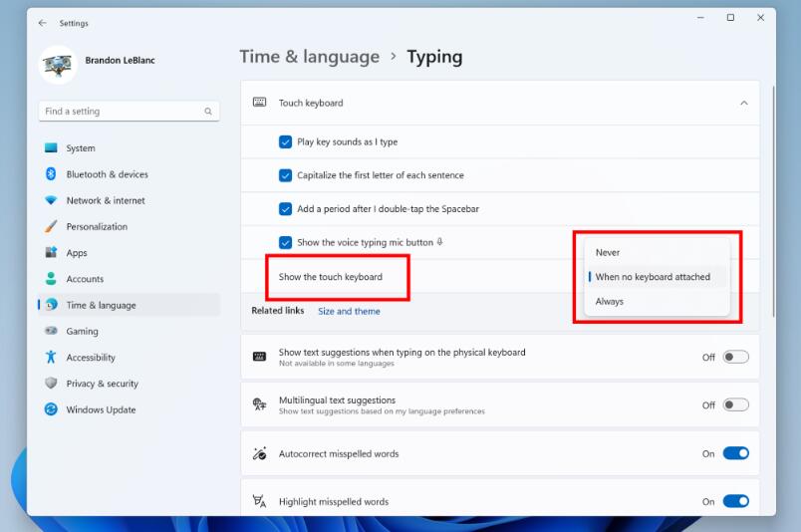Uncheck Capitalize the first letter of each sentence

[x=285, y=175]
